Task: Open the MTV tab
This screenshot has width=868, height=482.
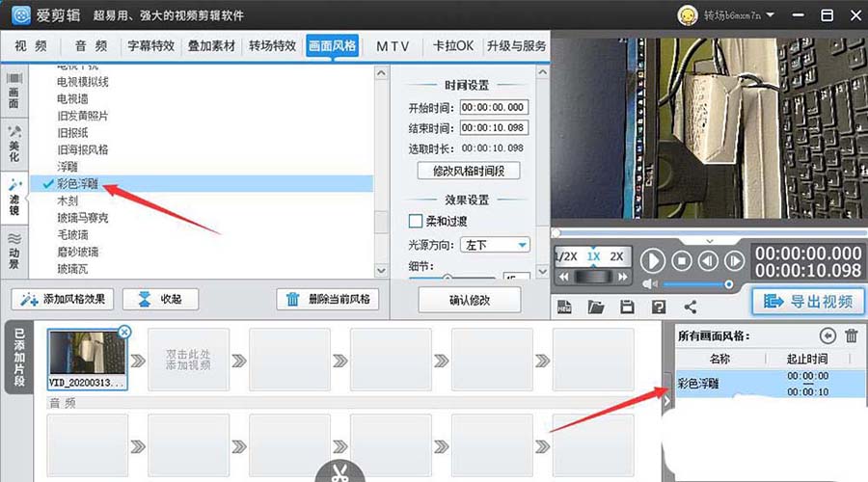Action: pos(393,46)
